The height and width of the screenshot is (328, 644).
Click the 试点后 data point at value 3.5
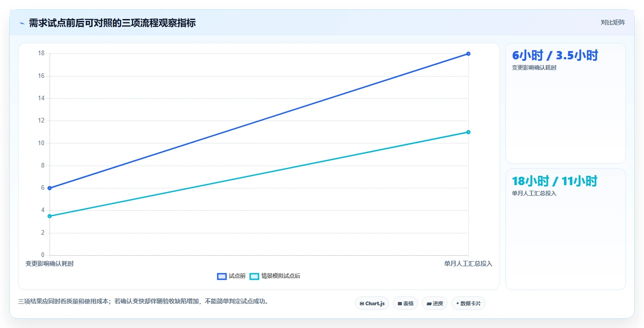coord(50,216)
